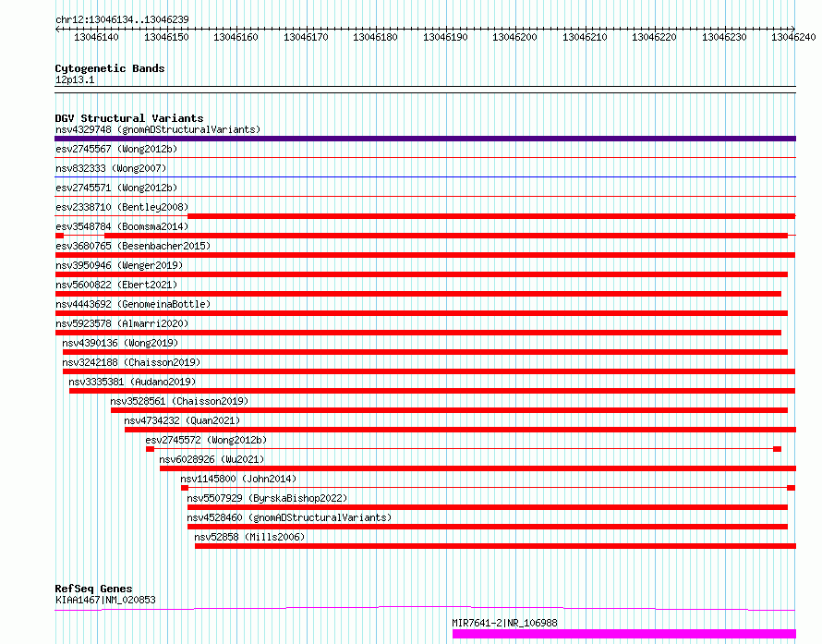
Task: Click the Cytogenetic Bands track title
Action: click(x=110, y=68)
